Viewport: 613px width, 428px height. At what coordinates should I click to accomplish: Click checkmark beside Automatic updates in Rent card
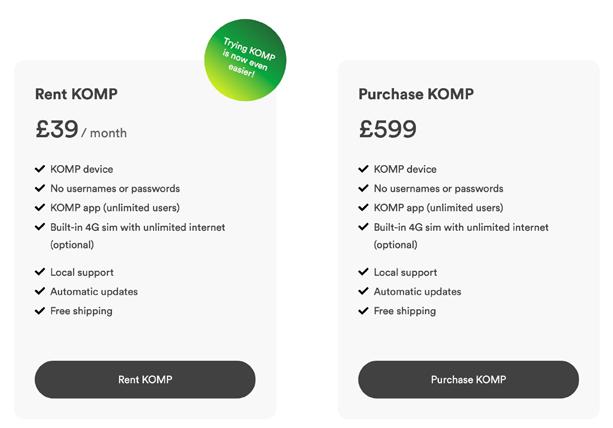point(40,291)
